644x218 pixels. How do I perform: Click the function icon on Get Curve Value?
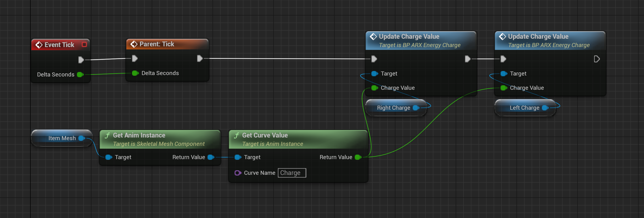click(x=237, y=136)
